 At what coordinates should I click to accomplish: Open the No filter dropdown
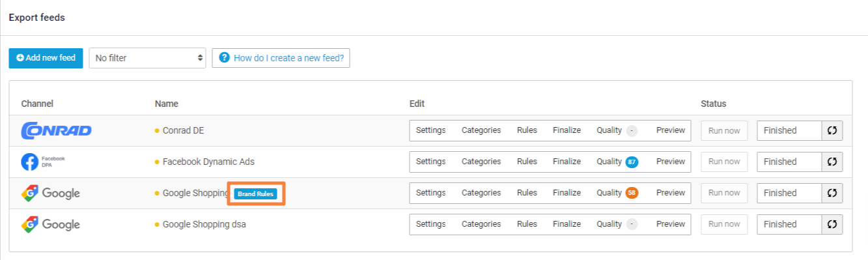tap(147, 58)
